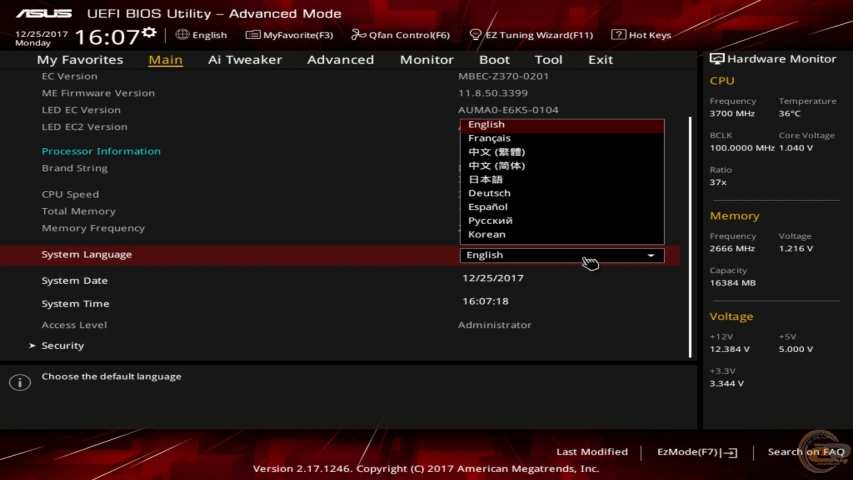Click the Hot Keys question mark icon
853x480 pixels.
pos(618,34)
